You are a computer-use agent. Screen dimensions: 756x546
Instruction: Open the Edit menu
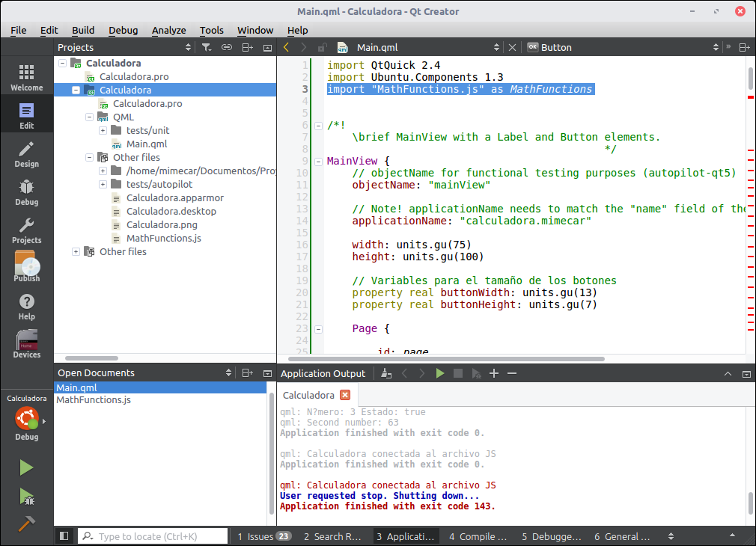[49, 31]
